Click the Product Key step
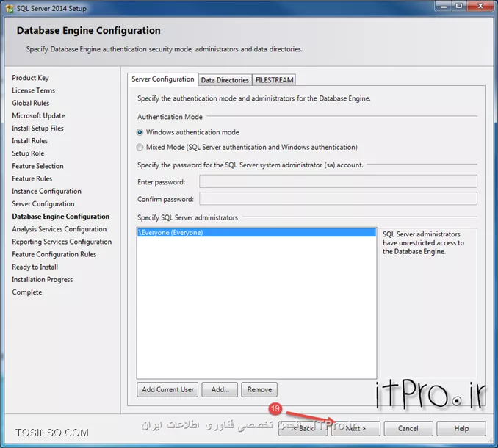498x448 pixels. [x=31, y=78]
